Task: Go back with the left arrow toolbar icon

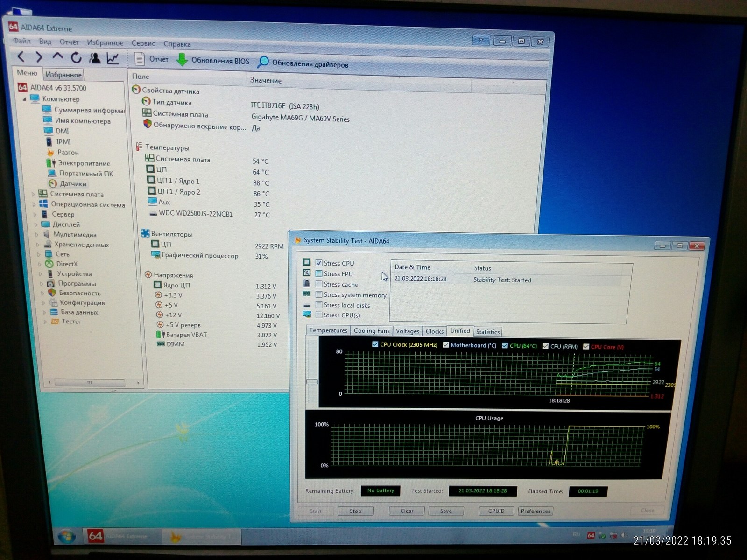Action: 21,57
